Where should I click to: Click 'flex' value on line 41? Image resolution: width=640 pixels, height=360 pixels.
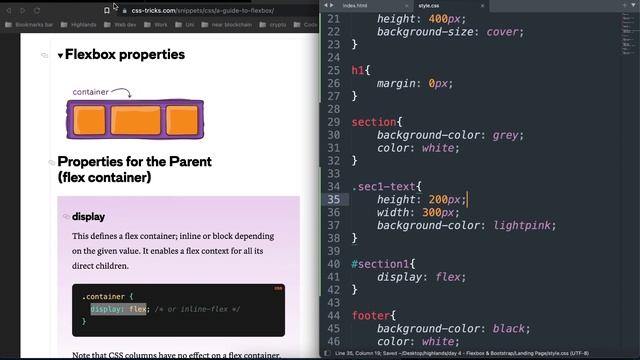point(448,277)
